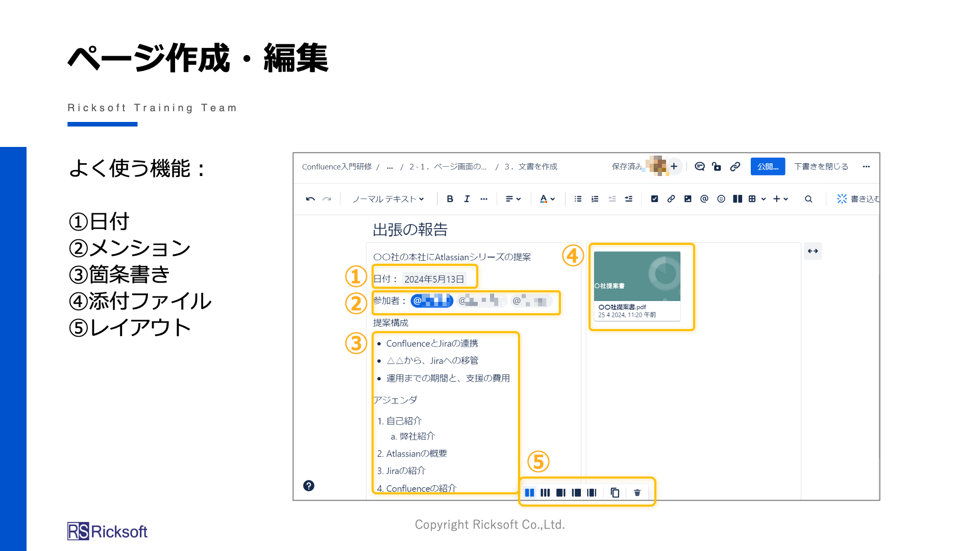
Task: Go to Confluence入門研修 breadcrumb
Action: [x=337, y=167]
